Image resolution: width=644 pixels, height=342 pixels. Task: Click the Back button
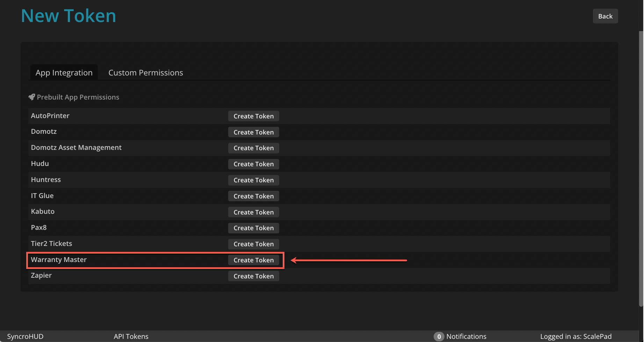(x=605, y=16)
